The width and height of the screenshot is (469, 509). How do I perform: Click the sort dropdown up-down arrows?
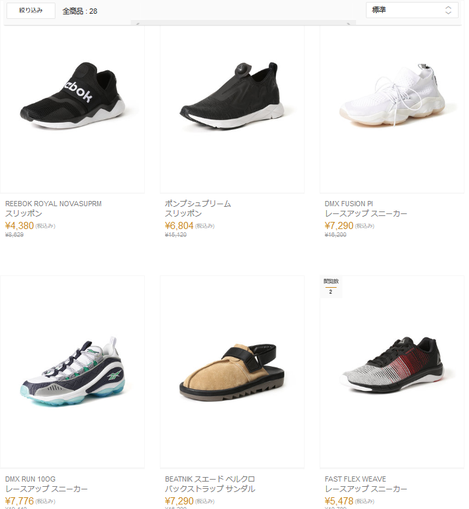click(x=448, y=10)
